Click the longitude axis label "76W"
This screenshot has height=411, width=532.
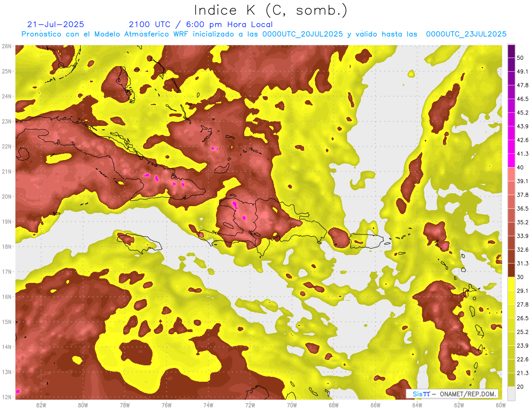166,405
